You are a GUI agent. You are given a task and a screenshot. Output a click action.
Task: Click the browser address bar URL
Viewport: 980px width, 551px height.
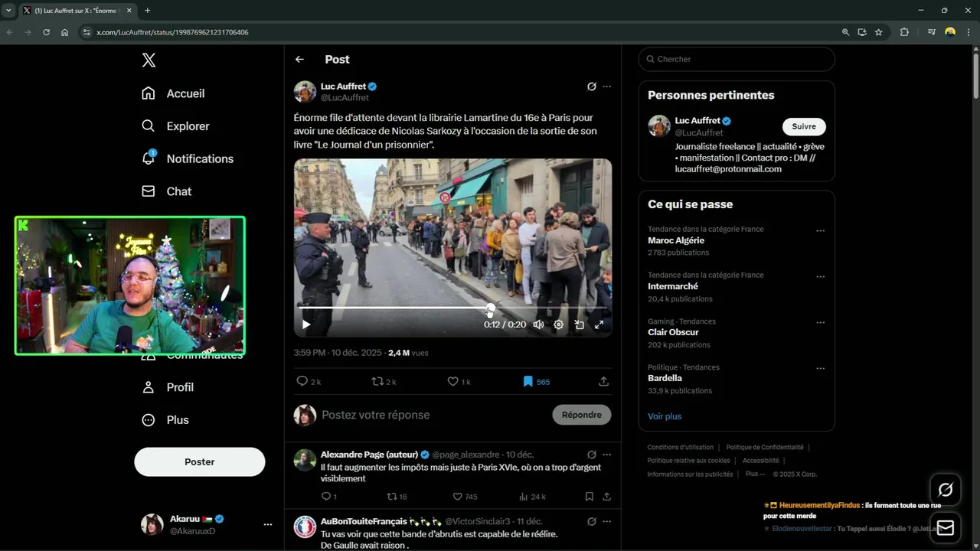(x=172, y=32)
